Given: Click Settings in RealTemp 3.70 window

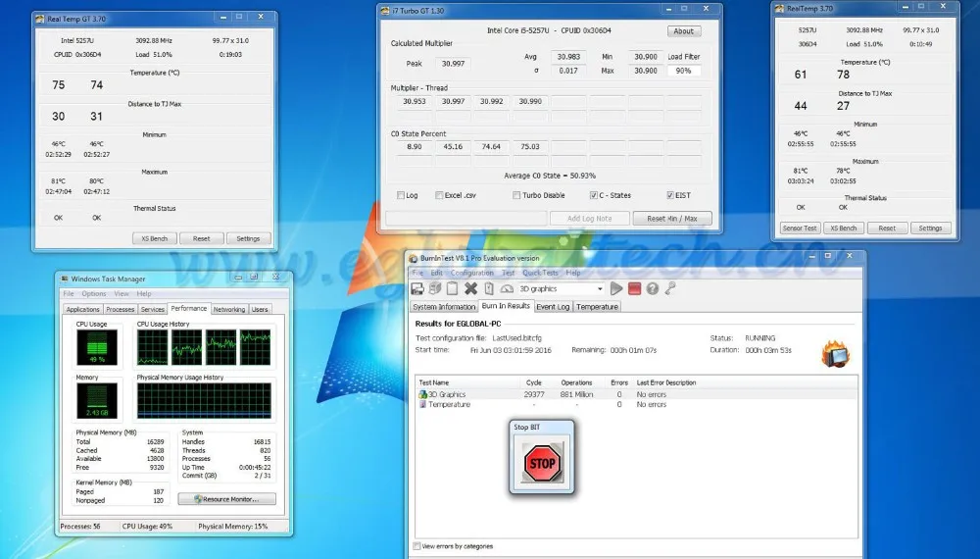Looking at the screenshot, I should (x=930, y=229).
